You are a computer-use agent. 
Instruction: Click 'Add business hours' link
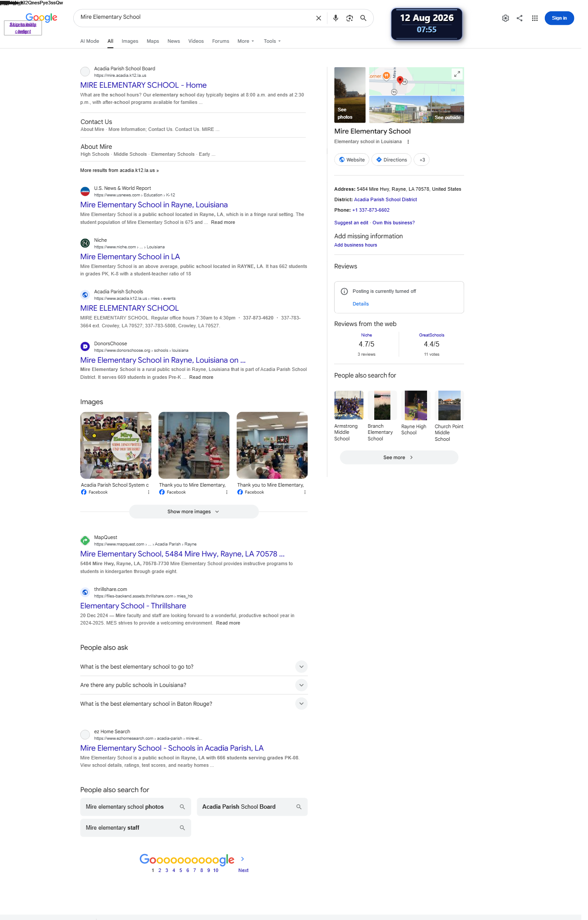point(356,245)
